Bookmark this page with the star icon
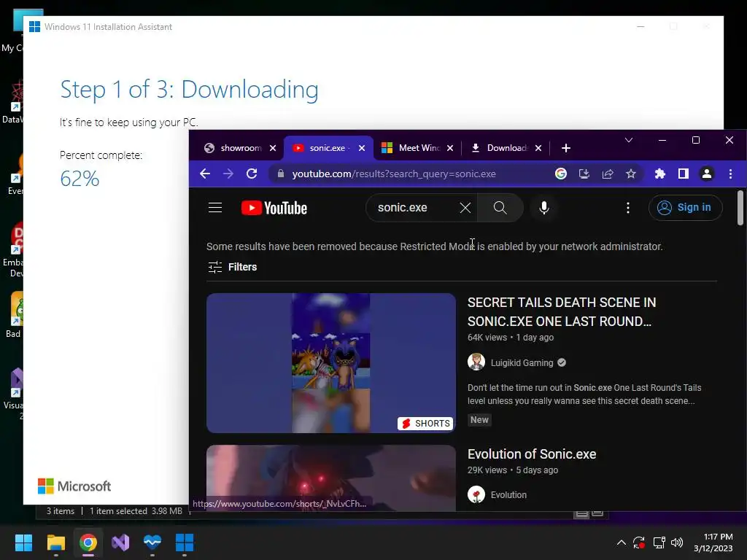The height and width of the screenshot is (560, 747). [x=631, y=174]
